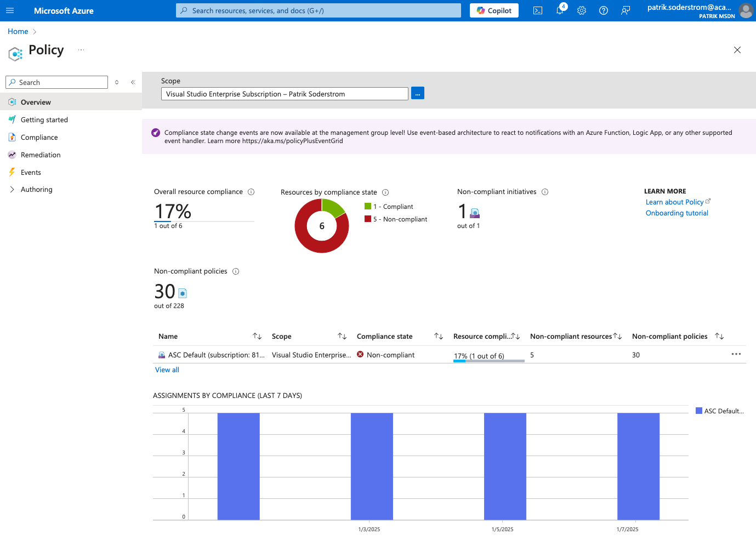
Task: Focus the sidebar Search field
Action: click(x=56, y=82)
